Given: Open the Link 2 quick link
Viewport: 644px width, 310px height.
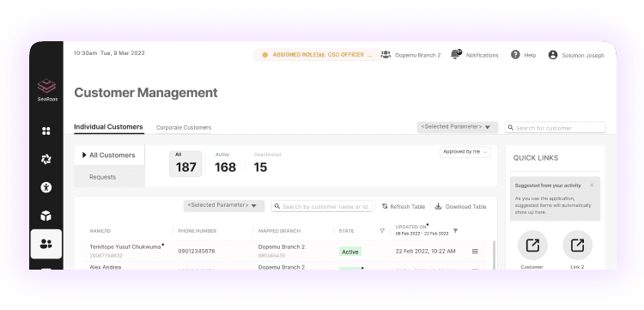Looking at the screenshot, I should pos(577,245).
